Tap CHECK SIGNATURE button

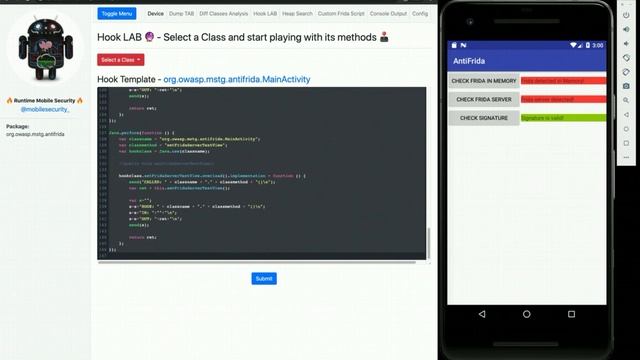(484, 118)
